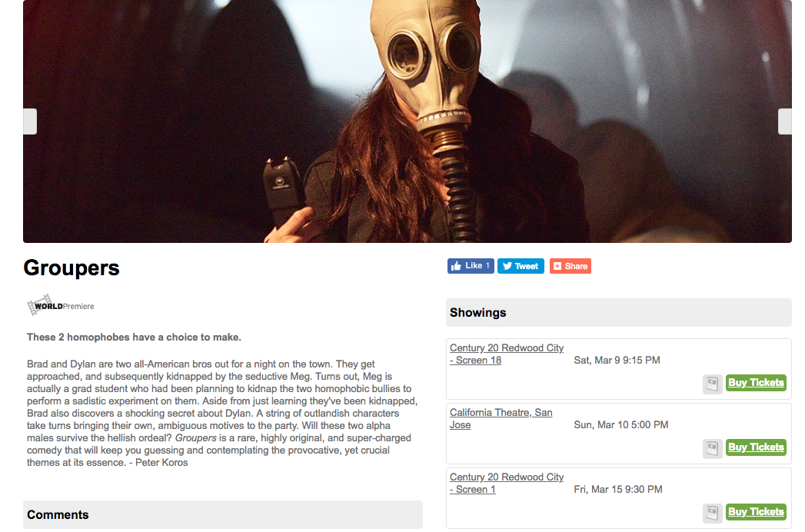The image size is (805, 532).
Task: Click the Comments section header
Action: click(223, 514)
